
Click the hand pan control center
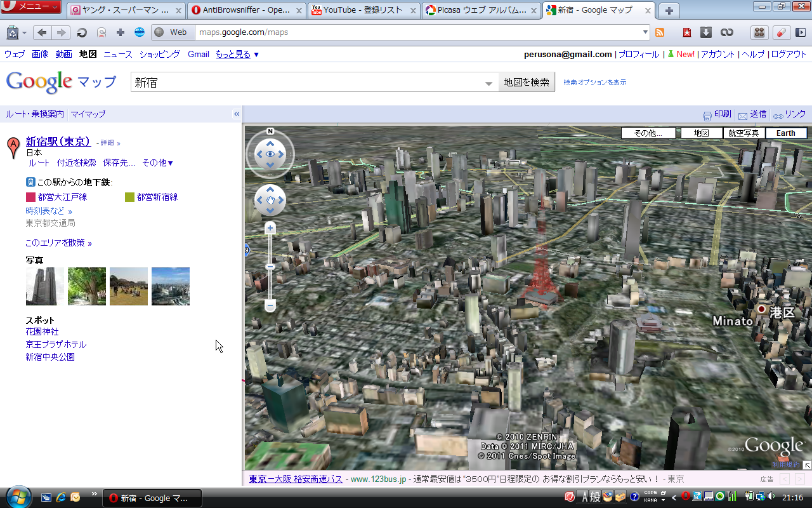[270, 200]
